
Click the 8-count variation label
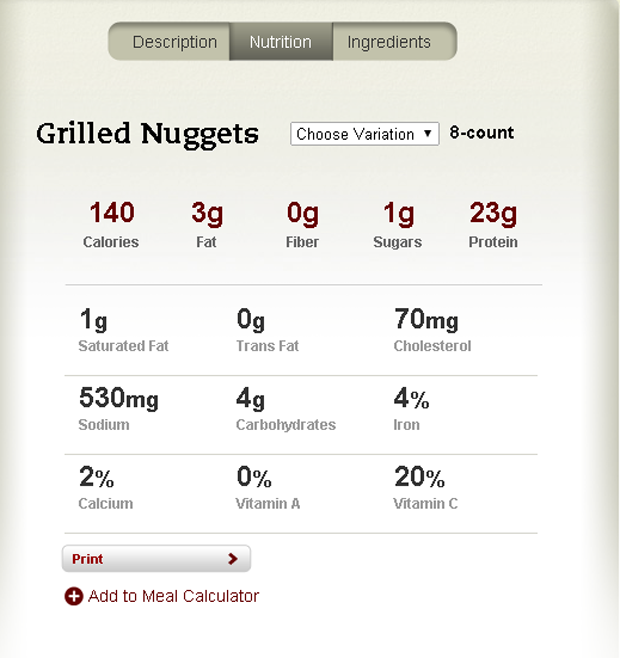482,132
